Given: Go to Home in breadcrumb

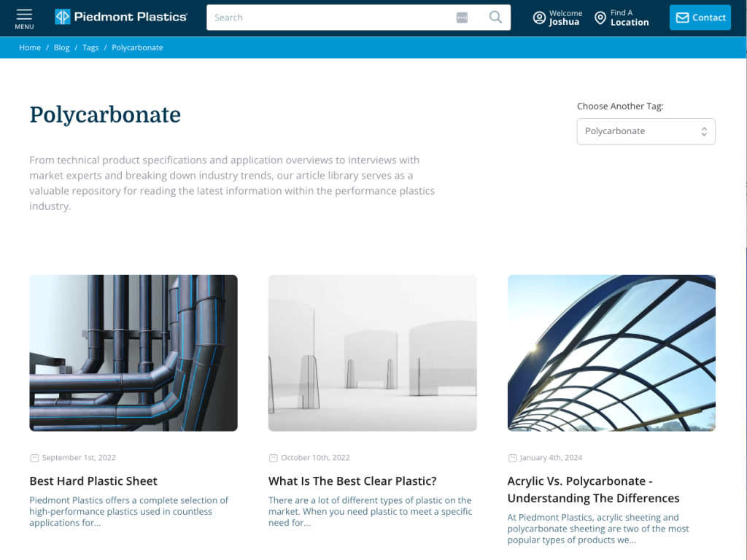Looking at the screenshot, I should pos(30,47).
